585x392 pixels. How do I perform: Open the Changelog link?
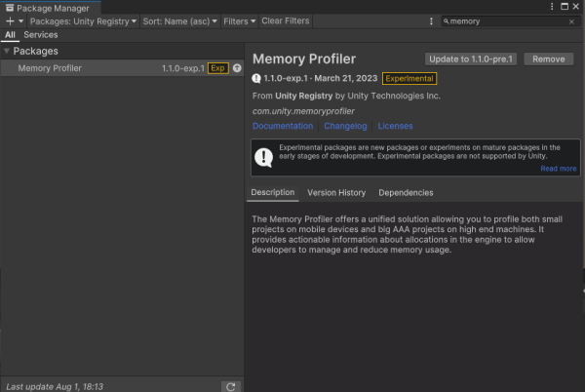pyautogui.click(x=345, y=126)
